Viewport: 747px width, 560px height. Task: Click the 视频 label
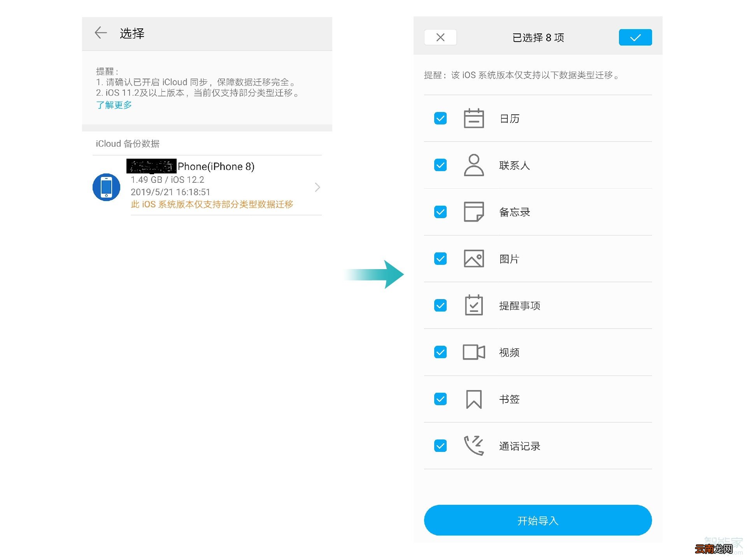509,352
